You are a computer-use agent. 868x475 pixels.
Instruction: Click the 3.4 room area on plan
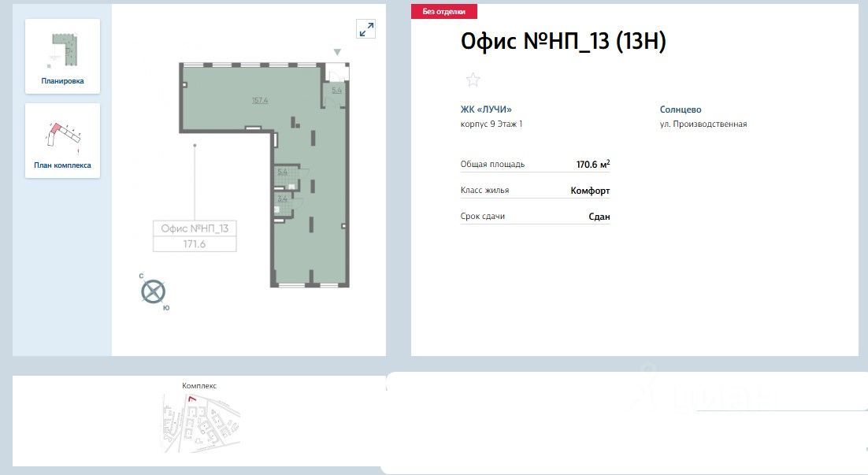(x=282, y=199)
